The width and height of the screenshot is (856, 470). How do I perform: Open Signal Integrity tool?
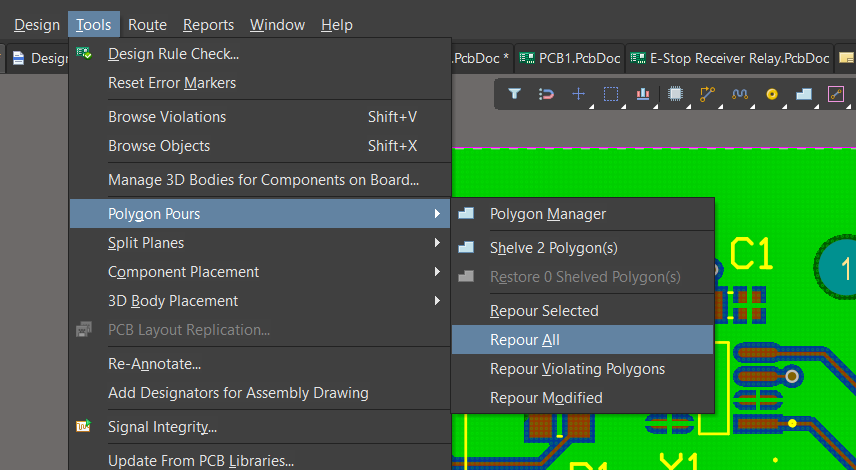(260, 426)
